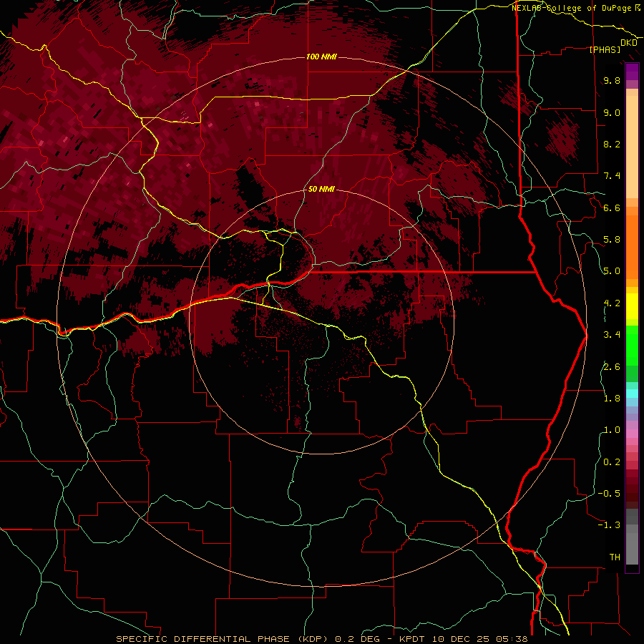
Task: Click the 1.0 value on the color scale
Action: tap(612, 430)
